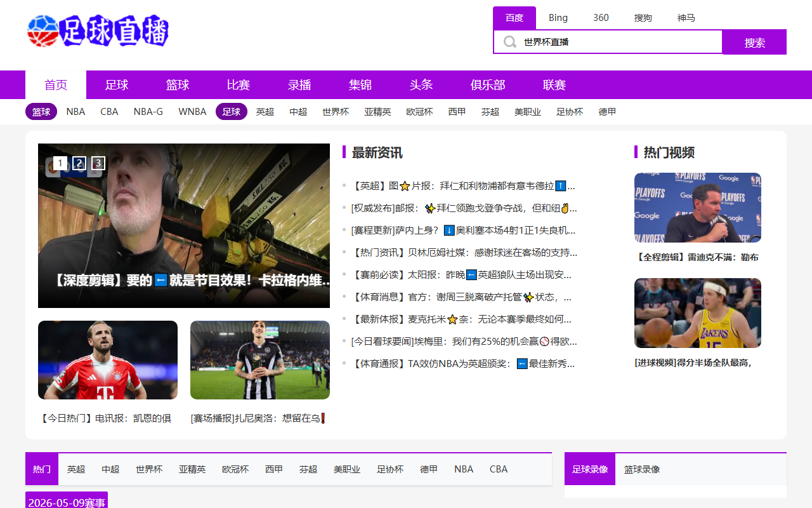Screen dimensions: 812x508
Task: Open news [权威发布]邮报：拜仁领跑戈登
Action: (x=464, y=208)
